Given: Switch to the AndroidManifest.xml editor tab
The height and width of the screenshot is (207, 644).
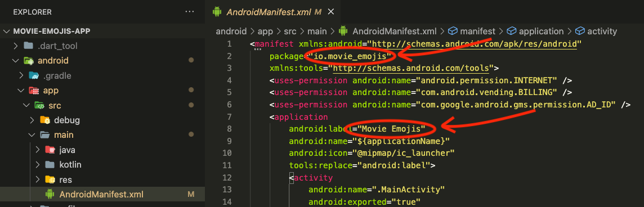Looking at the screenshot, I should pos(272,12).
